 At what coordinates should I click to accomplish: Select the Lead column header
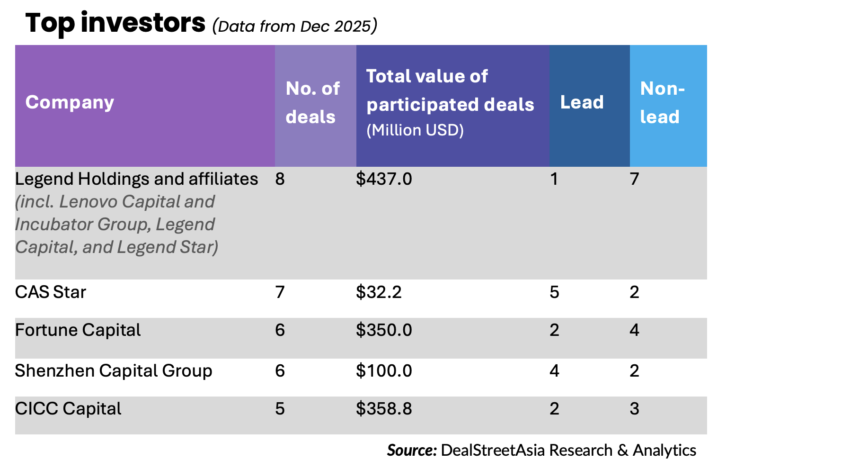point(582,102)
